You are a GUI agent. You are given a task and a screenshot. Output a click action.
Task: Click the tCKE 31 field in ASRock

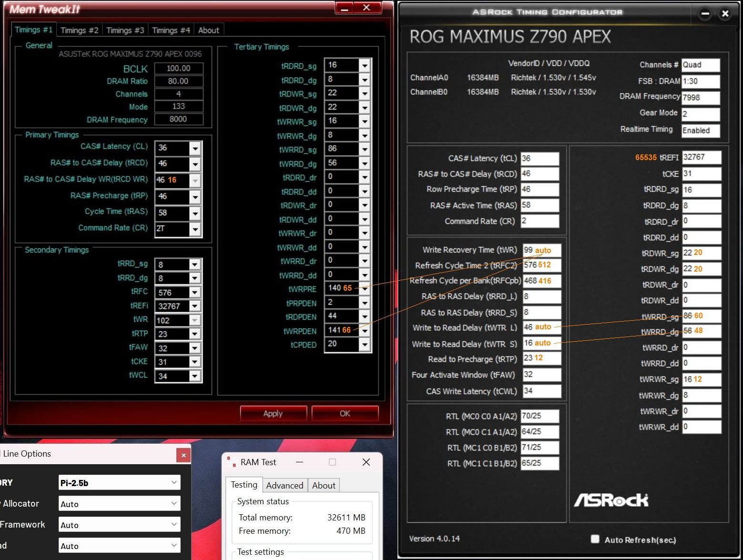pos(702,173)
